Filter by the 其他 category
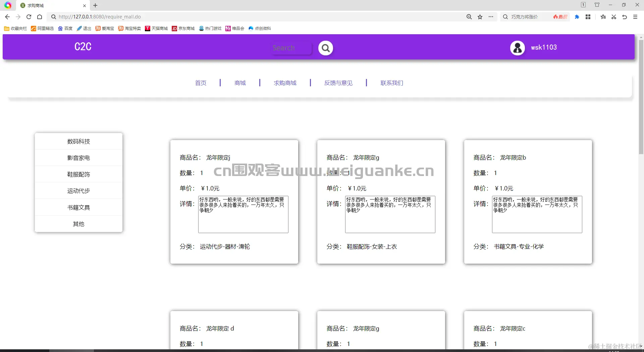Screen dimensions: 644x352 [x=78, y=224]
